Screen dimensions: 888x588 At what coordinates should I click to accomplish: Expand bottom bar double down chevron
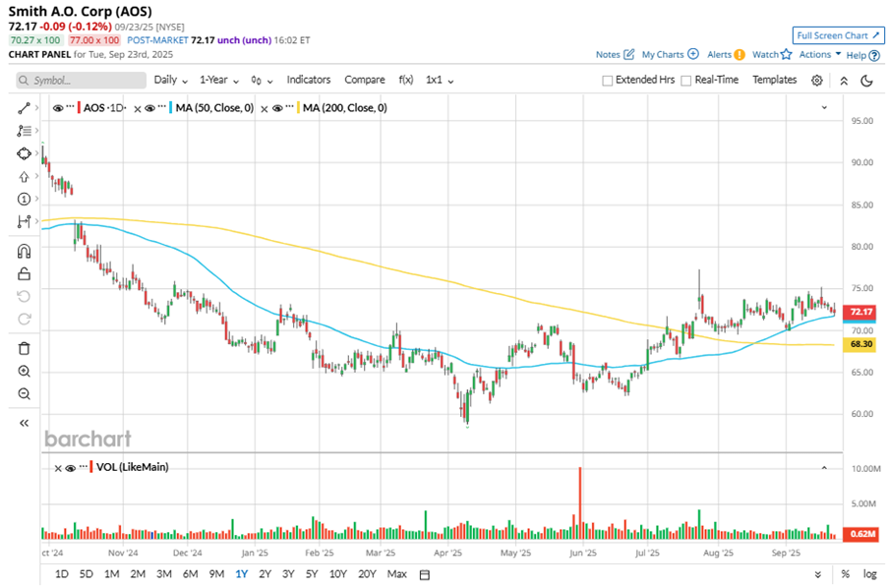click(818, 575)
